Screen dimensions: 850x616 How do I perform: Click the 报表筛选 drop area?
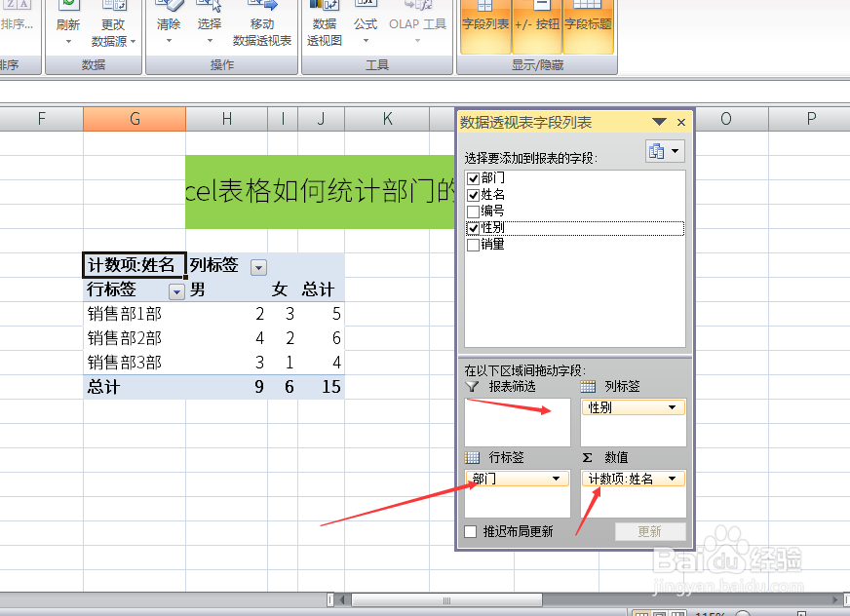click(518, 422)
